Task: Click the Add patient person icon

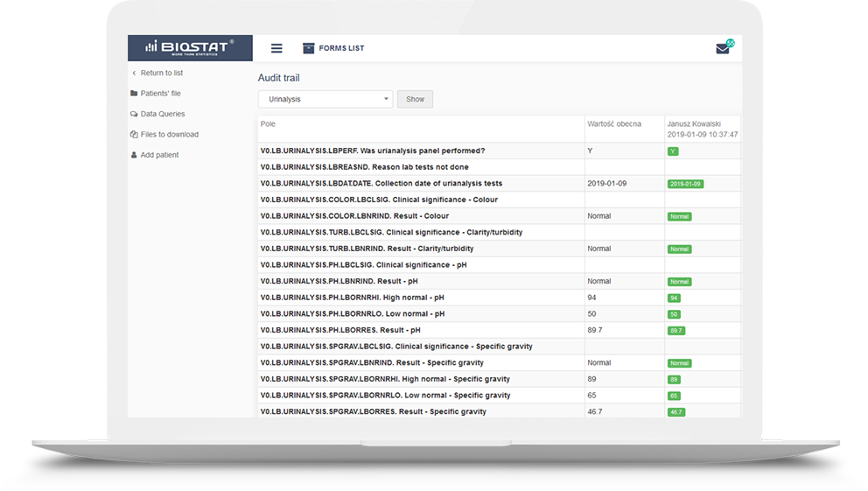Action: click(134, 155)
